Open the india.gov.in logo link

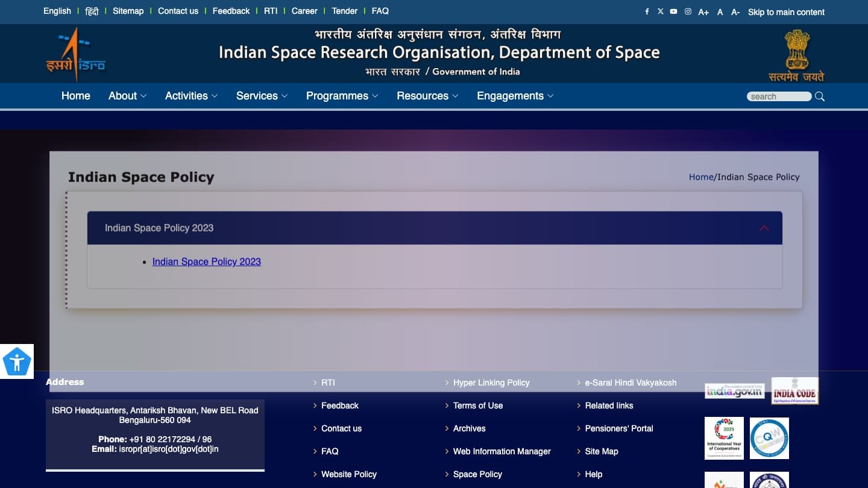click(x=734, y=391)
